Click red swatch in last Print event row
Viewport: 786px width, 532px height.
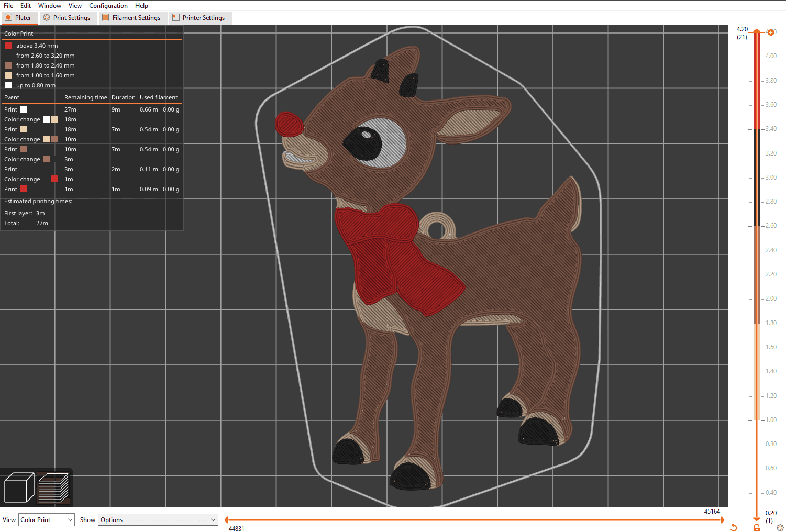pyautogui.click(x=23, y=189)
